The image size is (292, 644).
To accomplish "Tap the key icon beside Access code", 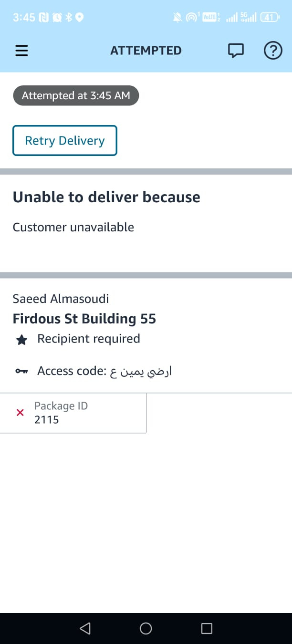I will (x=22, y=372).
